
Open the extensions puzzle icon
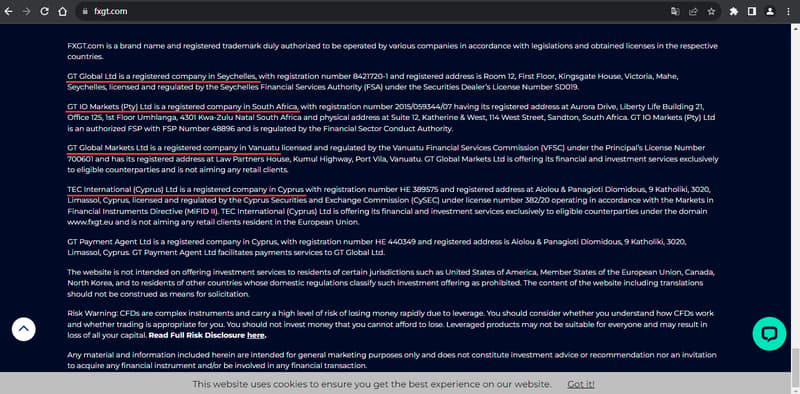734,11
